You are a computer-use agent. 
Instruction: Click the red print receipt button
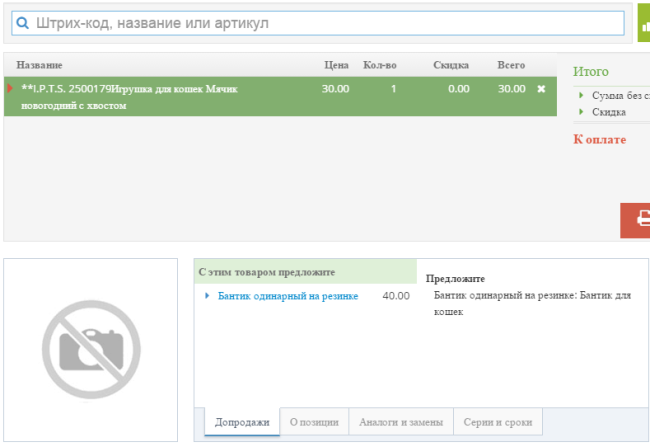635,220
